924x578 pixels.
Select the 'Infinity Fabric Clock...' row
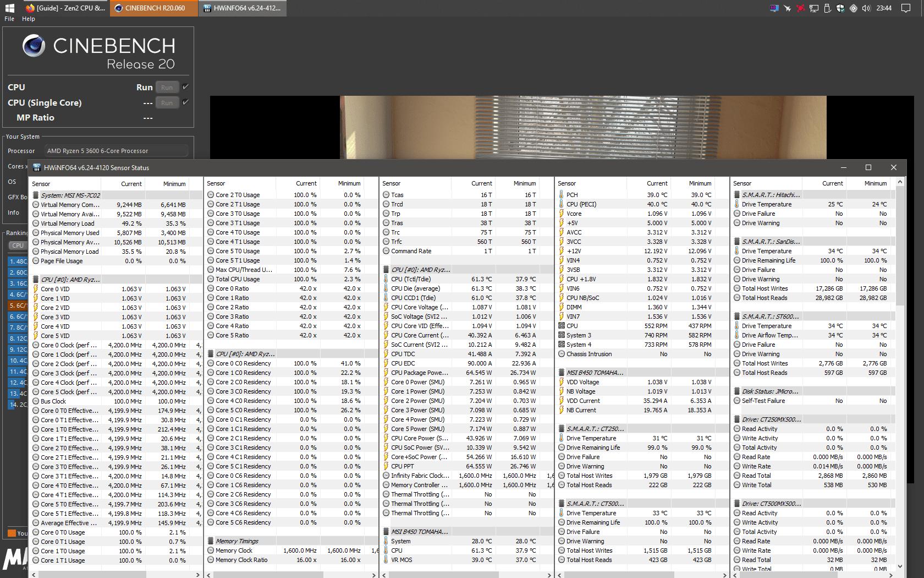coord(467,476)
